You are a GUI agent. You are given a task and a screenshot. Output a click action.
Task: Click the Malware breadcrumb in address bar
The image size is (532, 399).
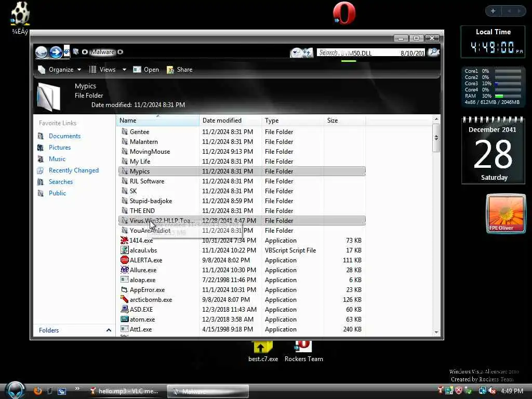click(102, 52)
